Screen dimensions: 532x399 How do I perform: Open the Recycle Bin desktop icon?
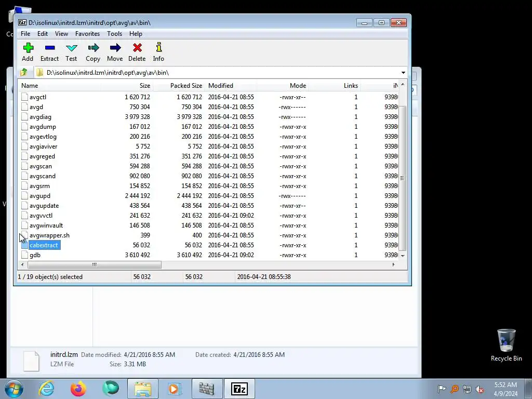(506, 345)
